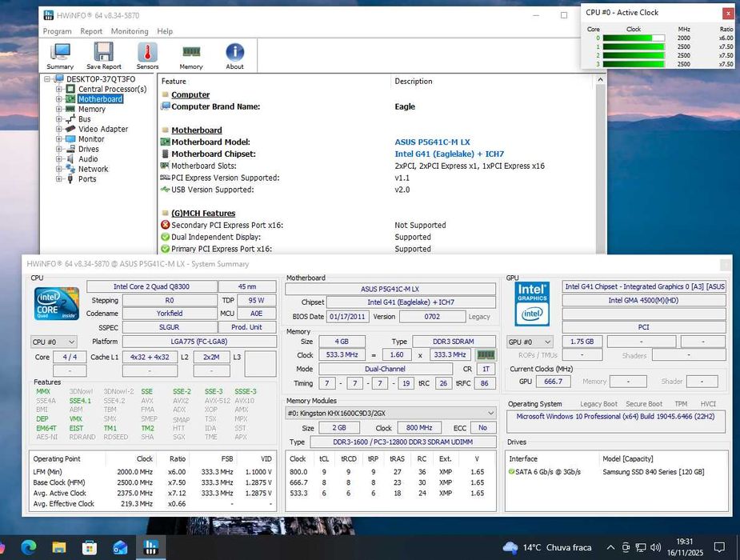Collapse the DESKTOP-37QT3FO root node

[47, 78]
